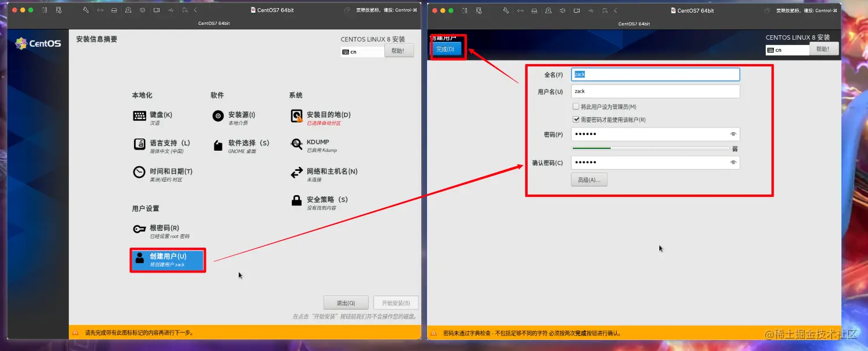The image size is (868, 351).
Task: Show password with eye icon in 确认密码 field
Action: pos(733,162)
